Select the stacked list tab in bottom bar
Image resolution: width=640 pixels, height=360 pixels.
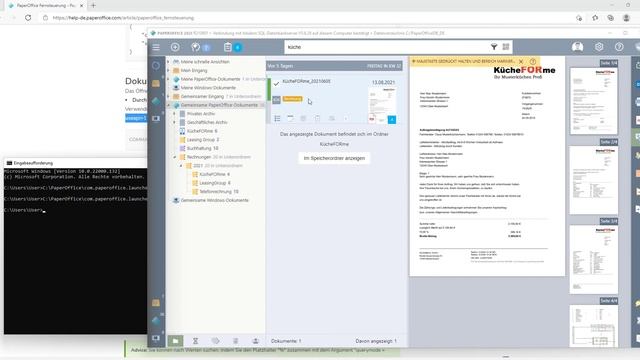(x=236, y=341)
